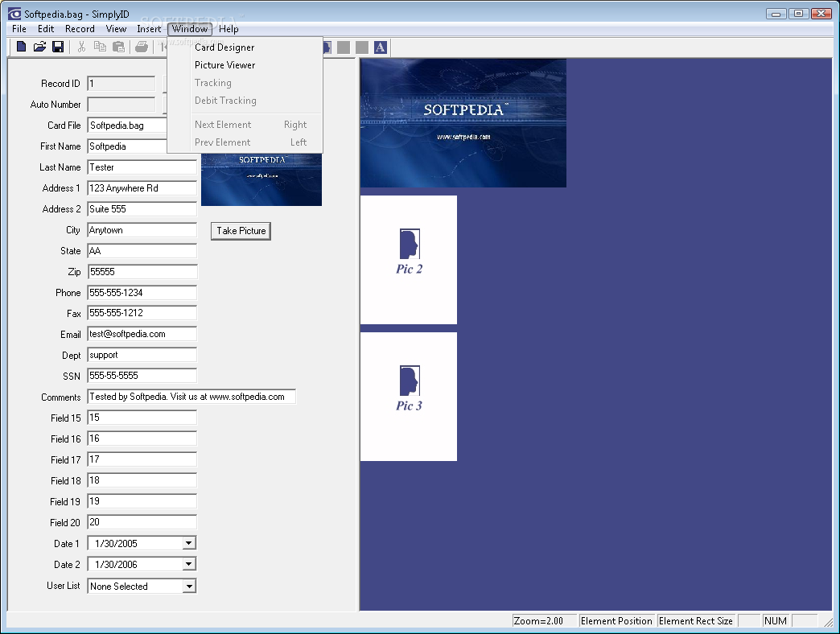Click the City field containing Anytown

tap(142, 230)
